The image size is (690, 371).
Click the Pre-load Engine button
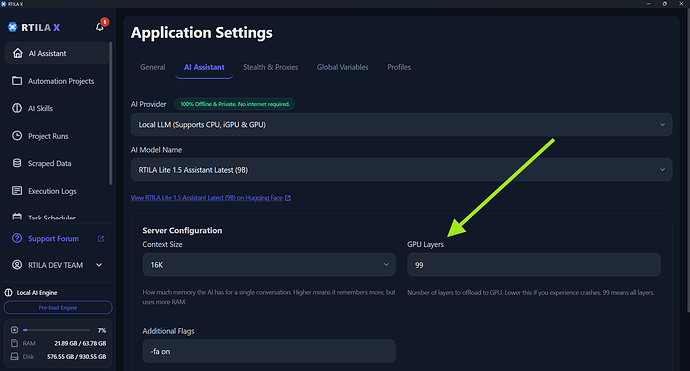[x=58, y=308]
